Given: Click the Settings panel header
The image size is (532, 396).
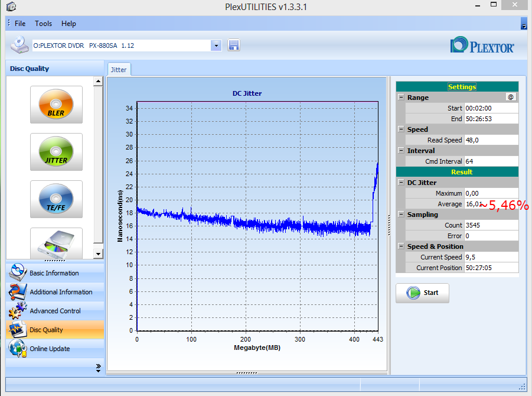Looking at the screenshot, I should (x=457, y=87).
